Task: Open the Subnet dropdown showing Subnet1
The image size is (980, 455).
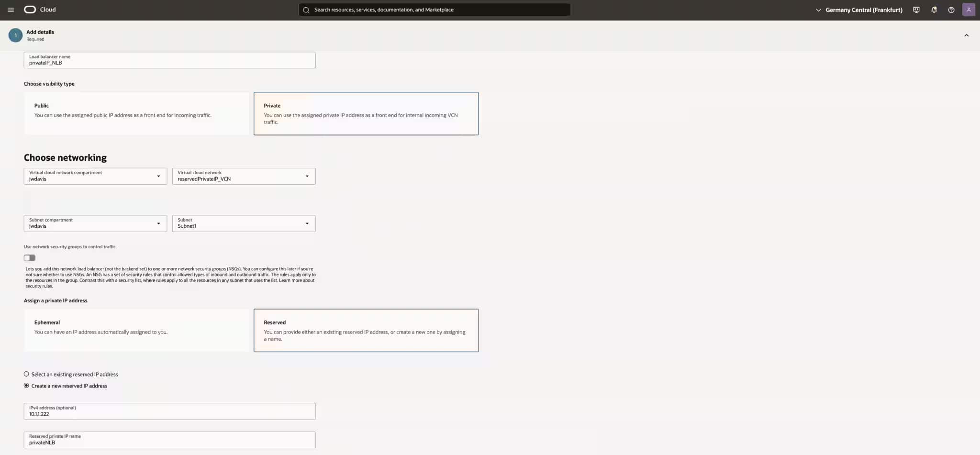Action: pos(244,223)
